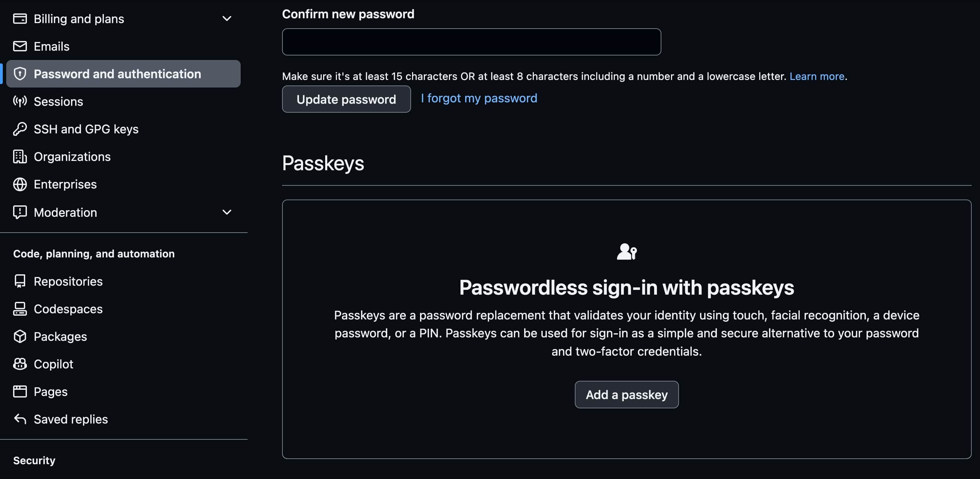The height and width of the screenshot is (479, 980).
Task: Click the Add a passkey button
Action: click(x=626, y=395)
